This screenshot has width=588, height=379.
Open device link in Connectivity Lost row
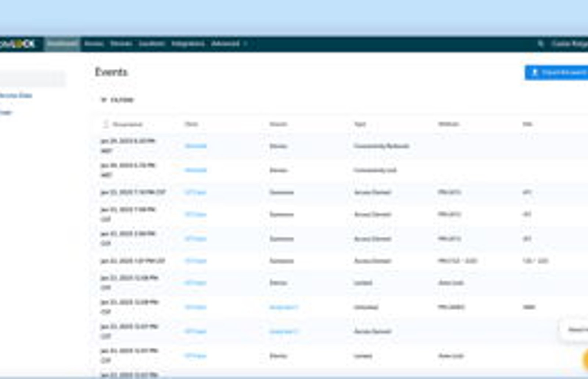point(196,170)
